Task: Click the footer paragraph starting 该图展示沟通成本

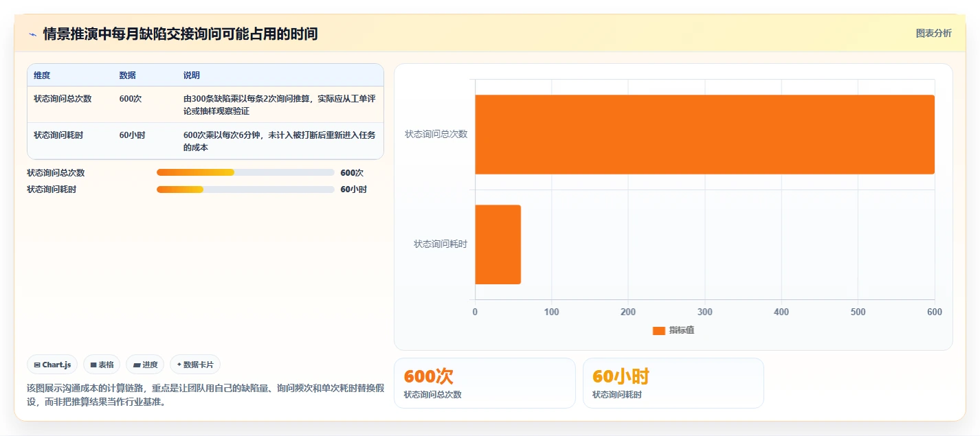Action: tap(205, 395)
